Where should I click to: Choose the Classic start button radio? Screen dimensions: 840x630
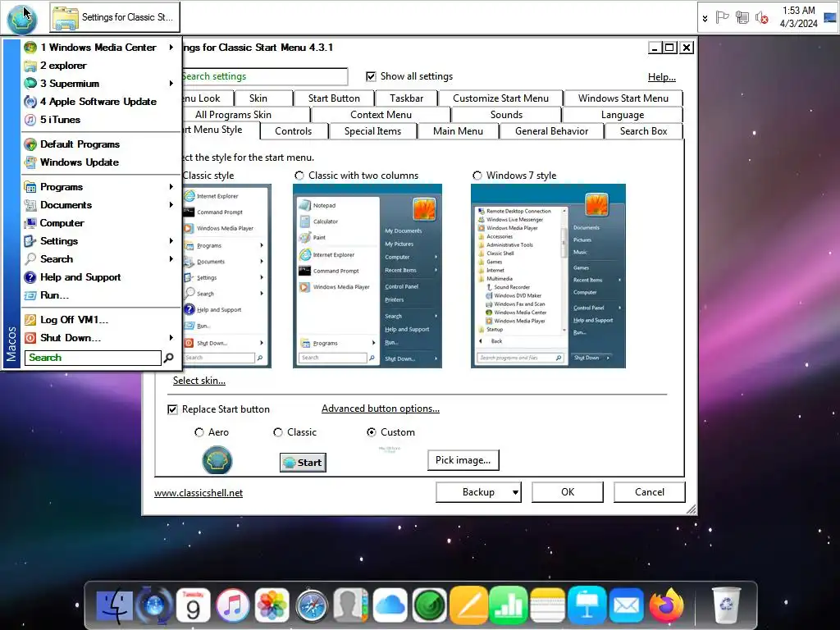coord(278,432)
